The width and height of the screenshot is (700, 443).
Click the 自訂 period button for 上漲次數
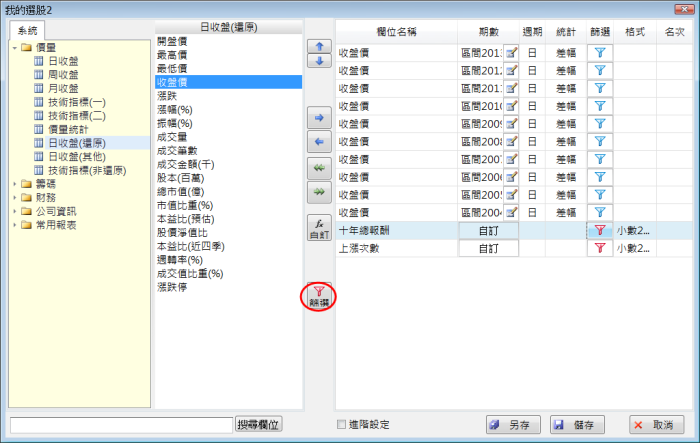pyautogui.click(x=488, y=249)
